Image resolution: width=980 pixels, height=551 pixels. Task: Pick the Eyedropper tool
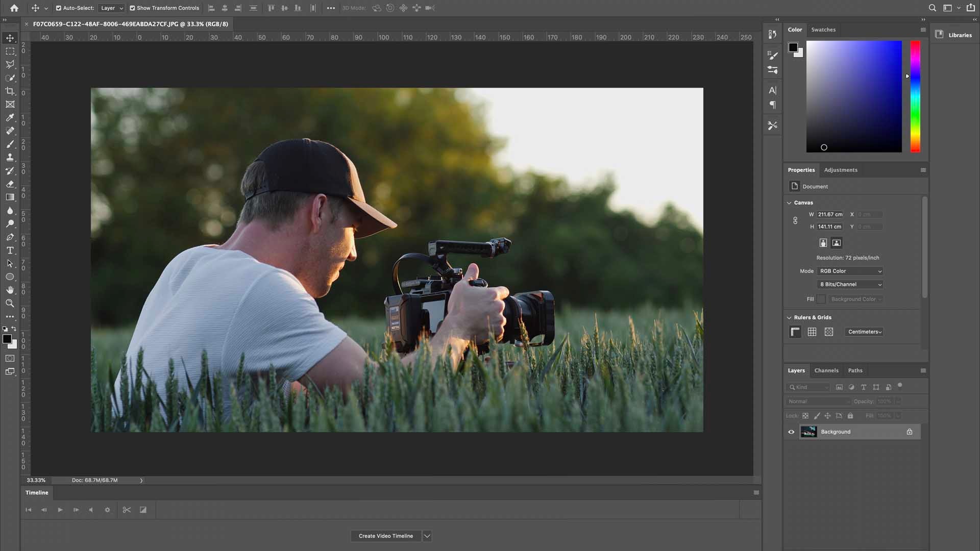(x=10, y=117)
